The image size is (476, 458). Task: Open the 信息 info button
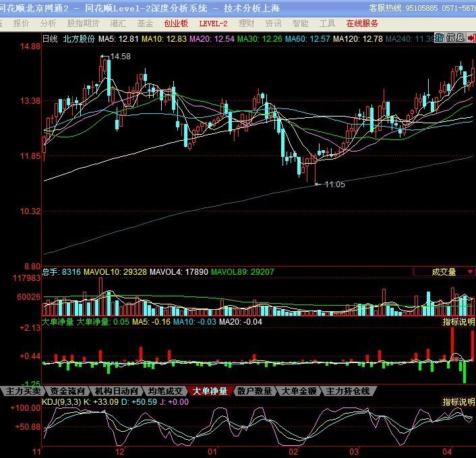point(455,38)
